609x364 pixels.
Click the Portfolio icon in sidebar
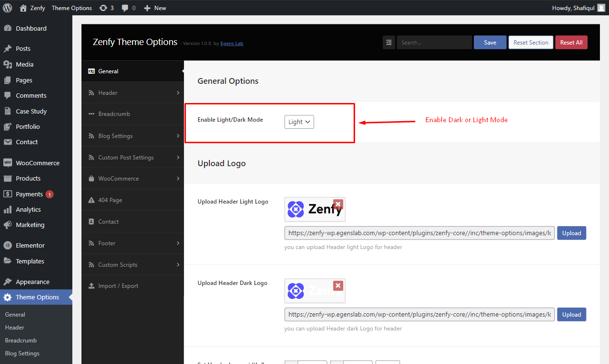pyautogui.click(x=7, y=126)
